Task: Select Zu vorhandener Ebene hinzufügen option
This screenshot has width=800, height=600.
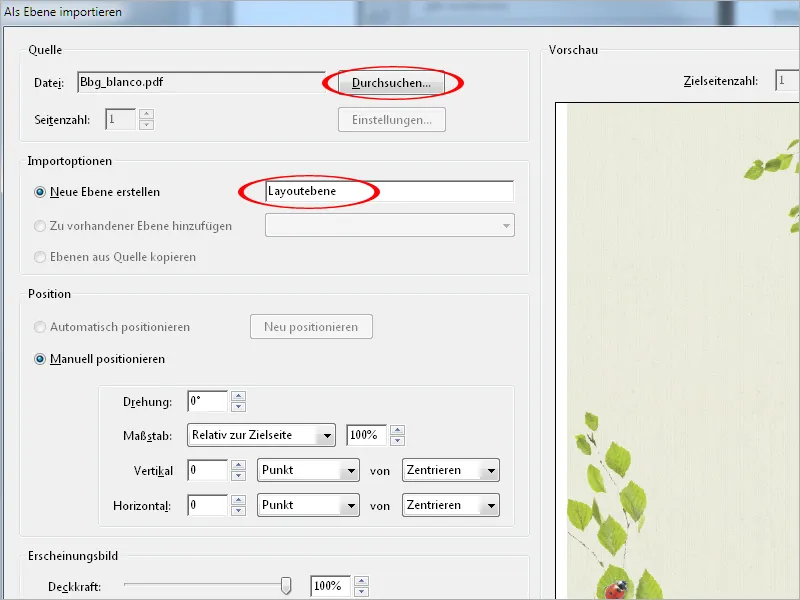Action: coord(133,226)
